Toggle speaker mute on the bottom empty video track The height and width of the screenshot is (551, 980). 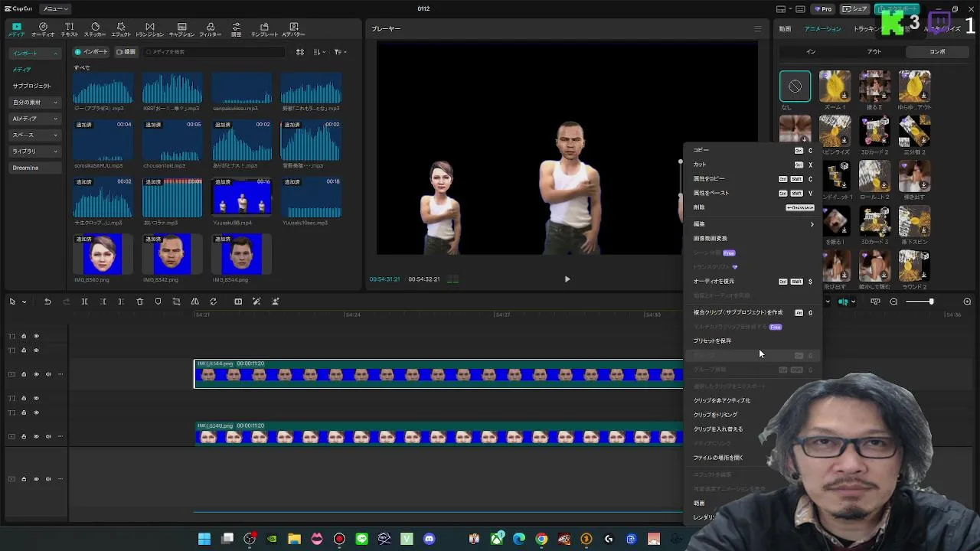click(48, 479)
